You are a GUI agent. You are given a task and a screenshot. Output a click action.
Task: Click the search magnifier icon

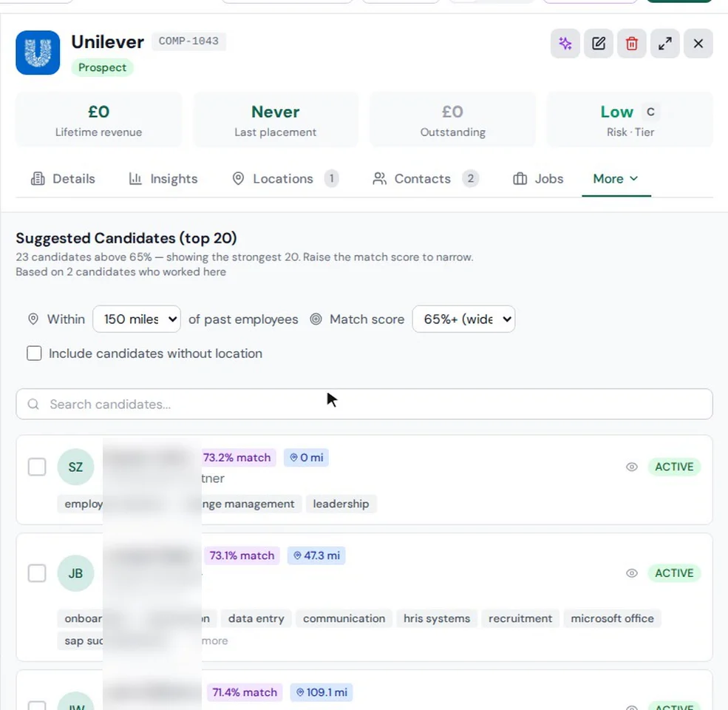(33, 405)
